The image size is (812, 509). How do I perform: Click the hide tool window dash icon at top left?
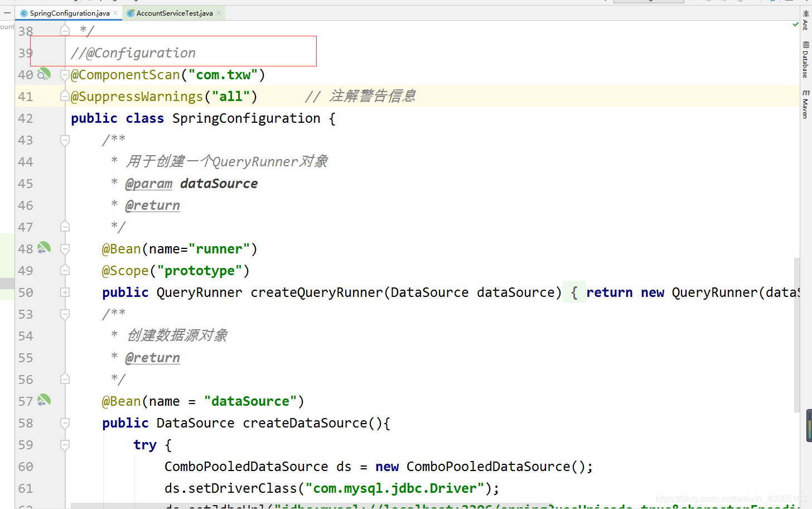point(7,13)
